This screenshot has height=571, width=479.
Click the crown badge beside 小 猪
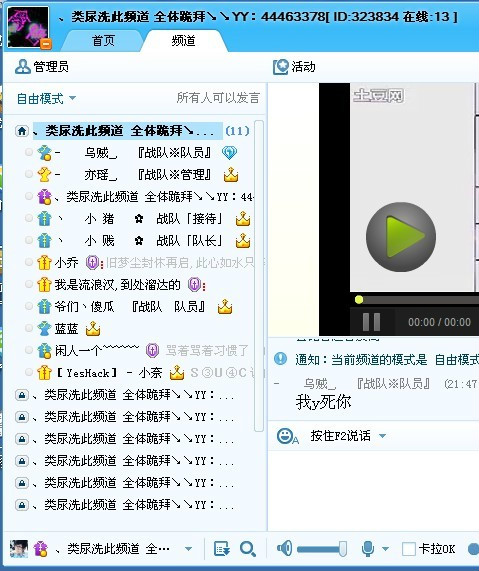point(243,219)
